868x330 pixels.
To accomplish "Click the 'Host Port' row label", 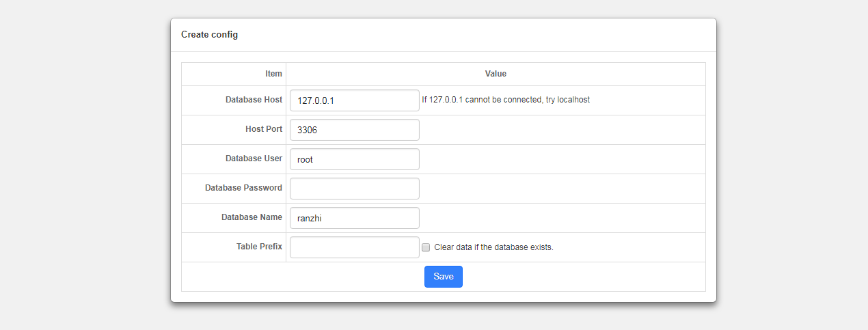I will tap(263, 129).
